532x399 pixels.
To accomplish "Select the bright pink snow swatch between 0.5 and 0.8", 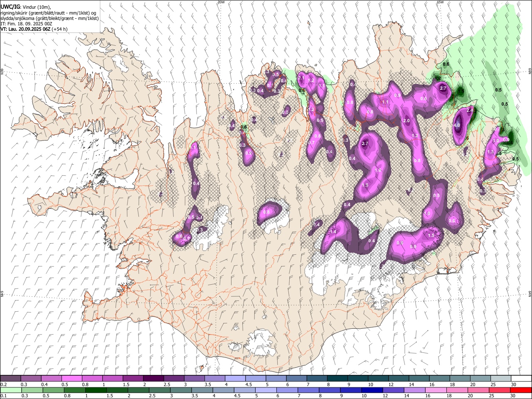I will (71, 379).
